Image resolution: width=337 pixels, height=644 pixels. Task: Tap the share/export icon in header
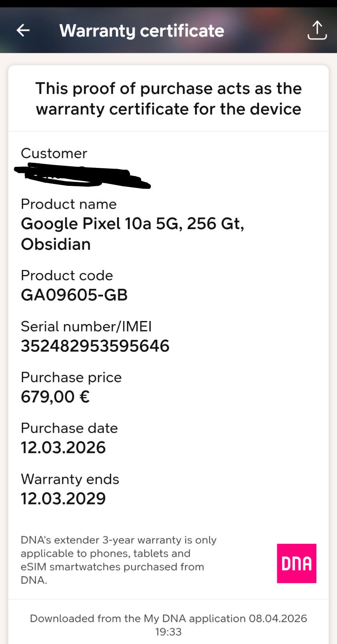(x=317, y=30)
